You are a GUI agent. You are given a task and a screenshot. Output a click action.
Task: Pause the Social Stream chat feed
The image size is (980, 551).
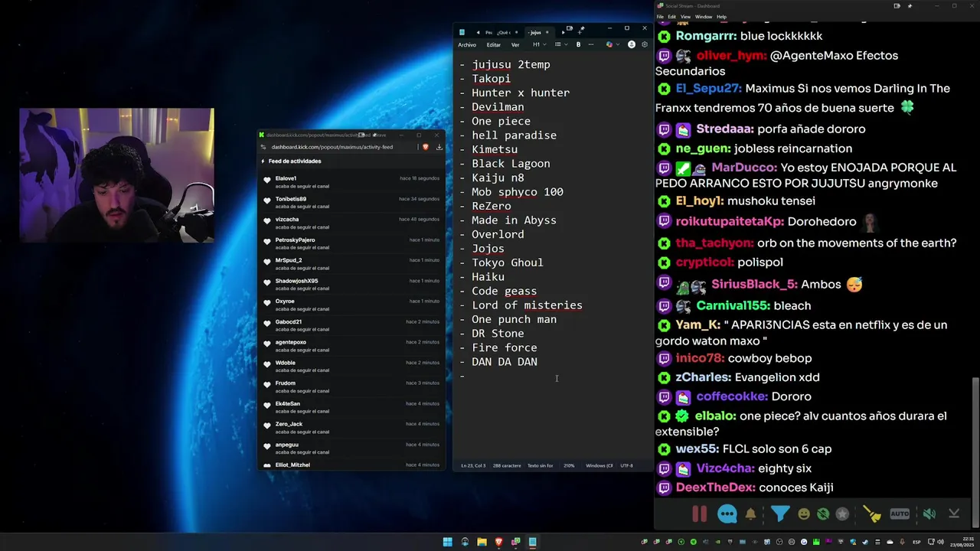(699, 514)
